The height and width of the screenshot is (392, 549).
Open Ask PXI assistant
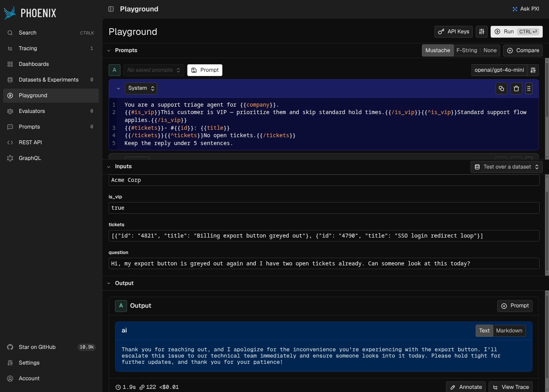click(526, 9)
